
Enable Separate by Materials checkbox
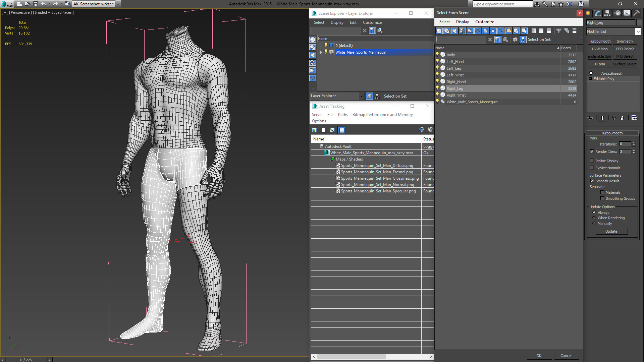[602, 192]
